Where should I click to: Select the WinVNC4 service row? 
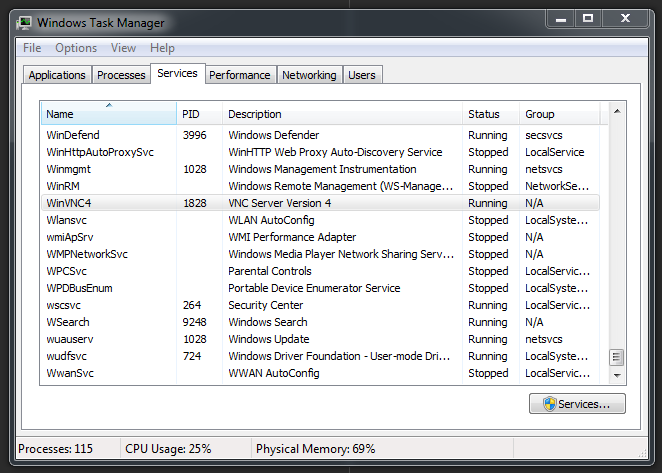pos(320,203)
